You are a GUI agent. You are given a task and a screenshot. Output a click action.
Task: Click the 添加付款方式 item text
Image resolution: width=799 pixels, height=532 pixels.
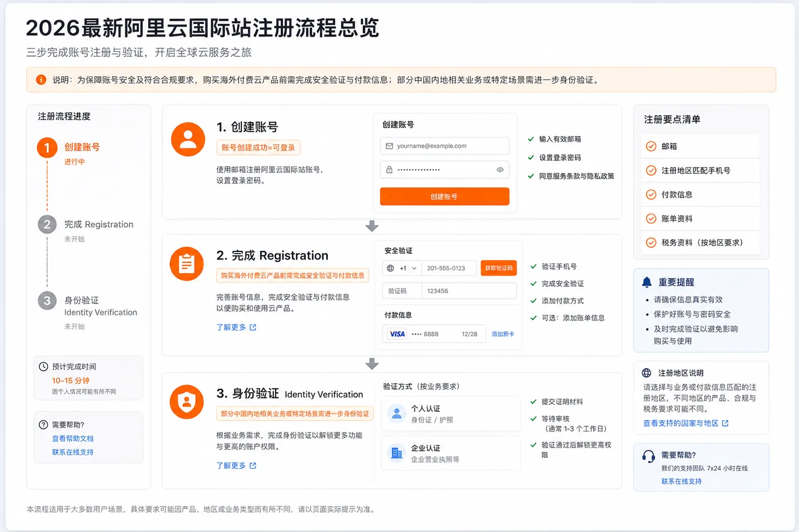point(563,300)
